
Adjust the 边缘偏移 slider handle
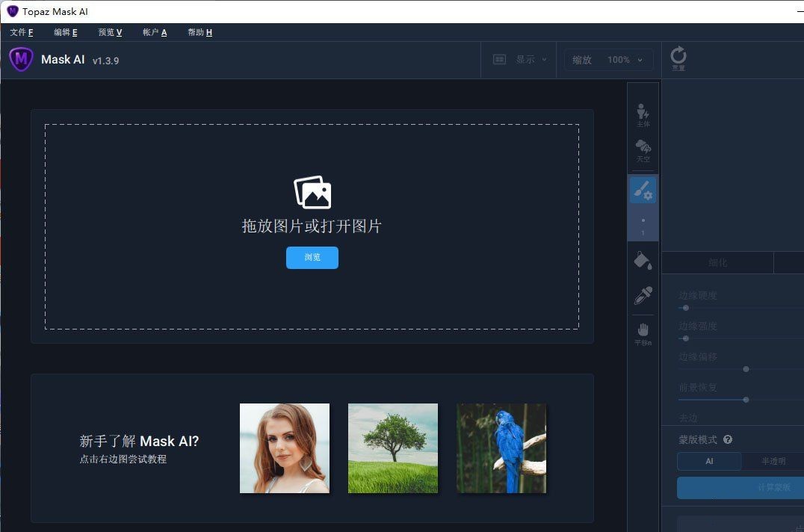tap(746, 369)
